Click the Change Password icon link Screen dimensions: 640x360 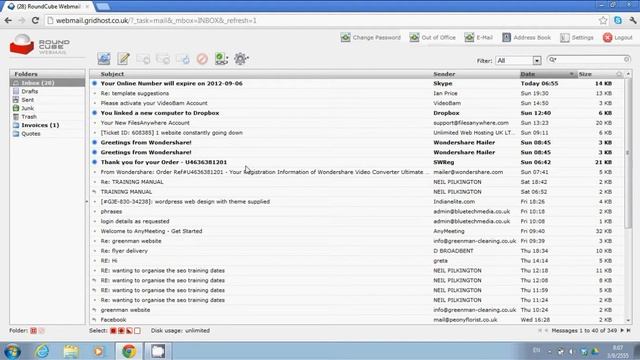(371, 38)
